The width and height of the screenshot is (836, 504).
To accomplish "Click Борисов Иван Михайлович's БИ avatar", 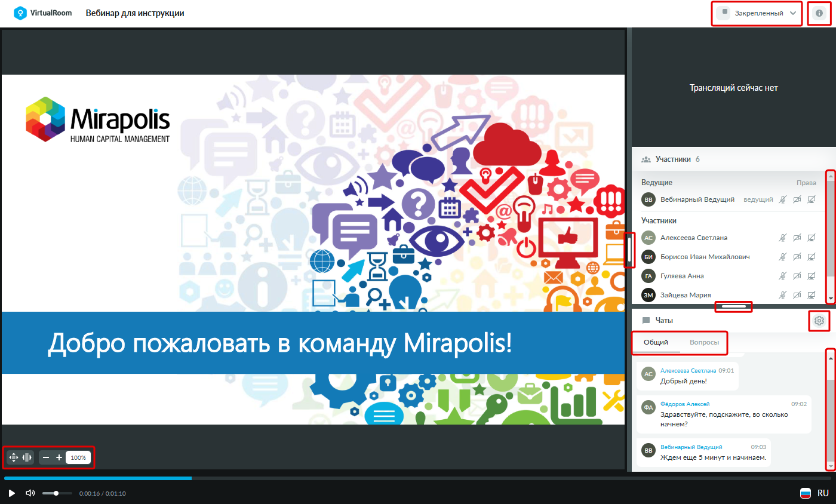I will coord(648,257).
